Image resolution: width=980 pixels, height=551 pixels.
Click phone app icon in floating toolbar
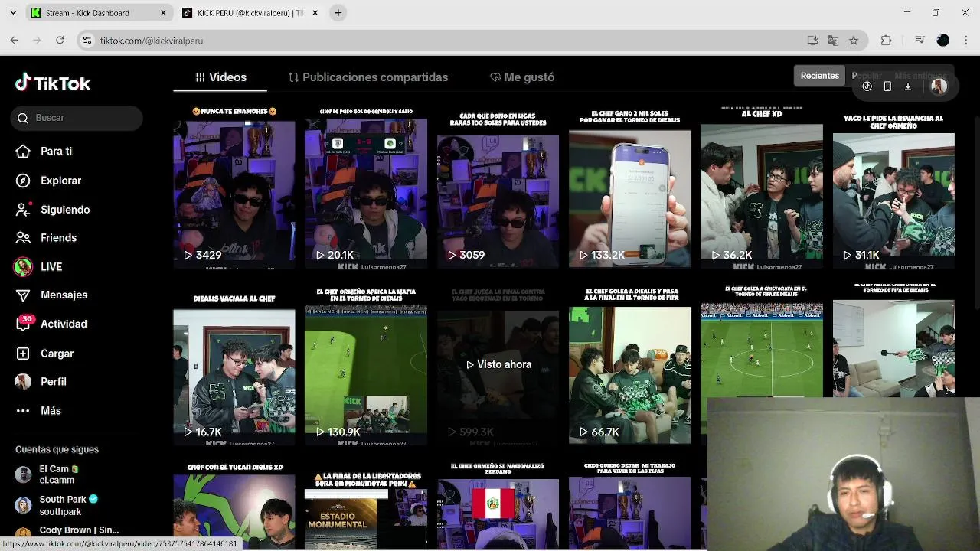click(887, 86)
